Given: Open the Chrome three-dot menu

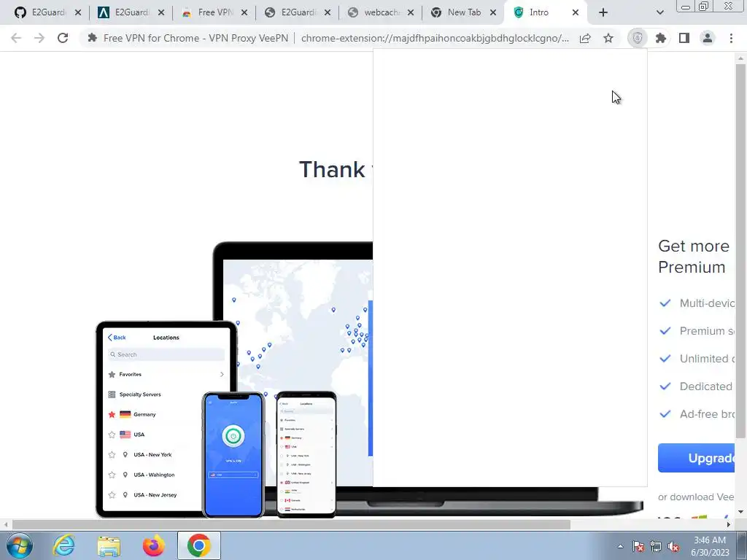Looking at the screenshot, I should pos(731,38).
